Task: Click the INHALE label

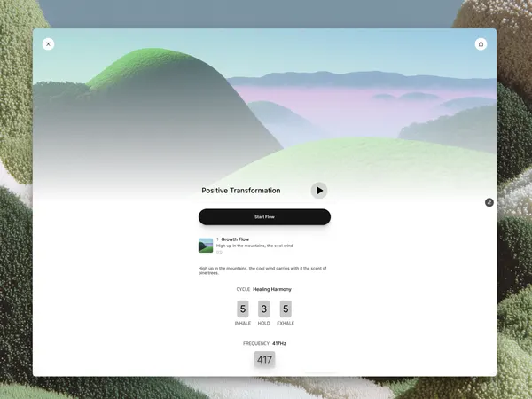Action: (x=243, y=324)
